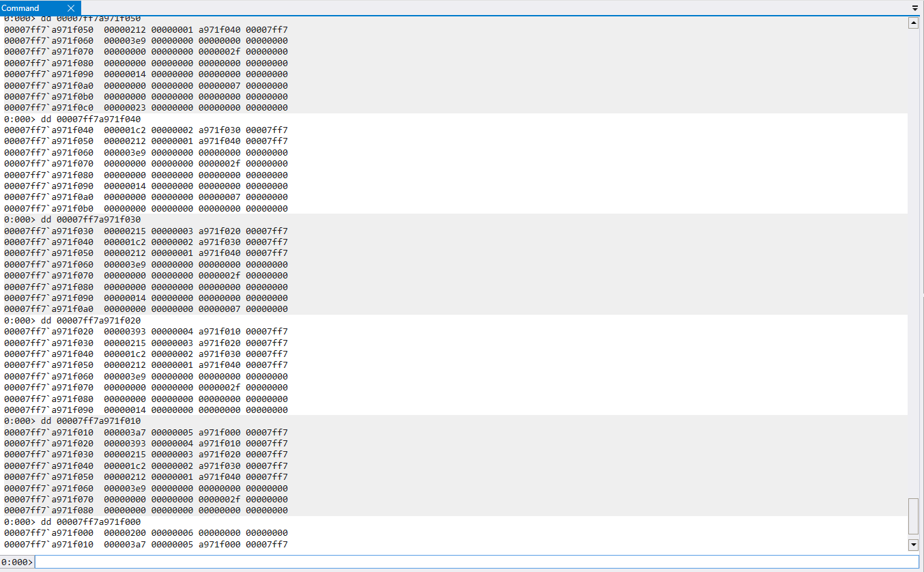
Task: Click the scrollbar down arrow
Action: tap(913, 545)
